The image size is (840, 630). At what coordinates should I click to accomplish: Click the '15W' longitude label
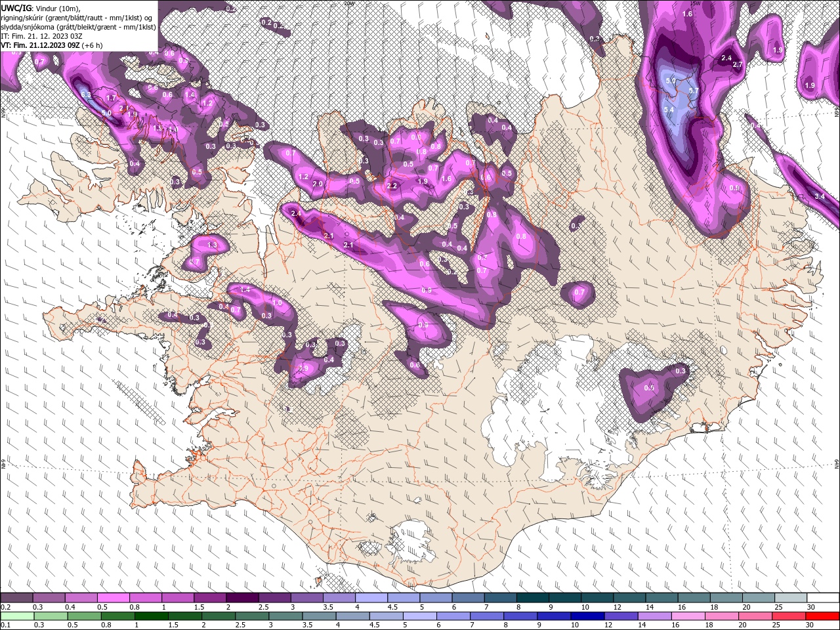tap(696, 3)
